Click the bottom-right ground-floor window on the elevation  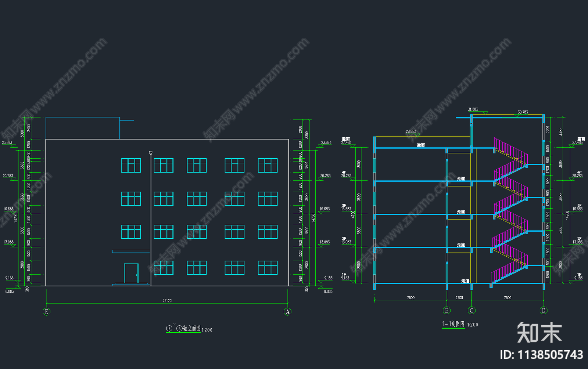click(268, 268)
